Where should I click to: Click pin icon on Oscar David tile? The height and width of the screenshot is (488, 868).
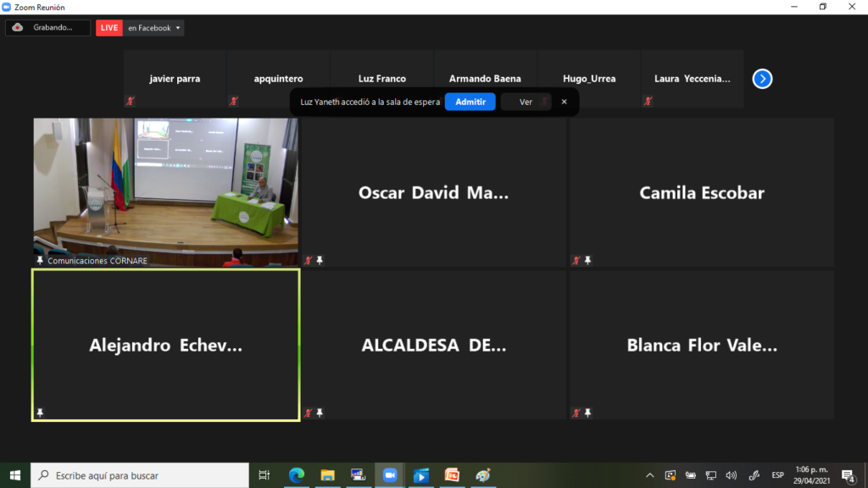coord(320,261)
